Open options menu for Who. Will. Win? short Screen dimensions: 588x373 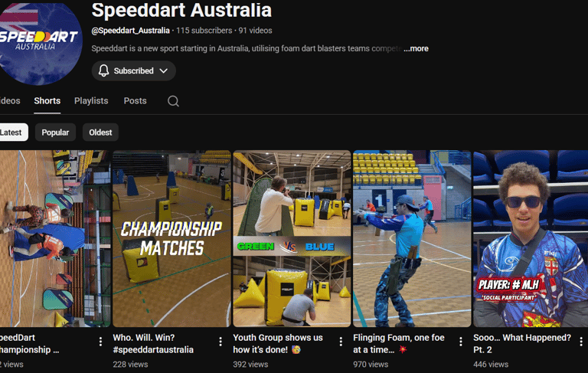220,342
